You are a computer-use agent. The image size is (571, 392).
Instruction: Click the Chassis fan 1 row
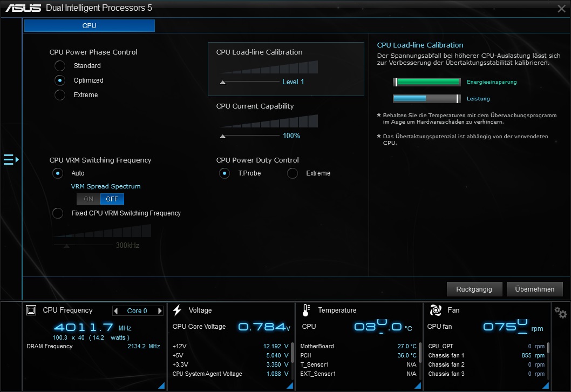[x=486, y=355]
